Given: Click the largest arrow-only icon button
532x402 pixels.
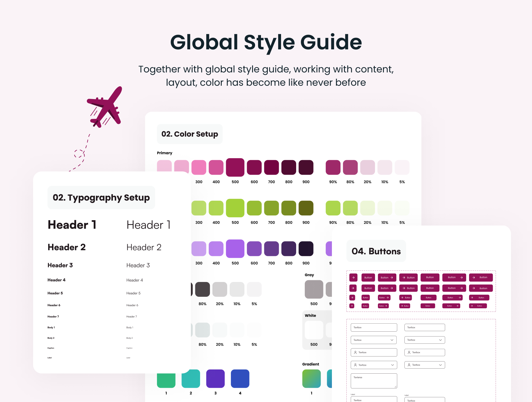Looking at the screenshot, I should tap(353, 278).
